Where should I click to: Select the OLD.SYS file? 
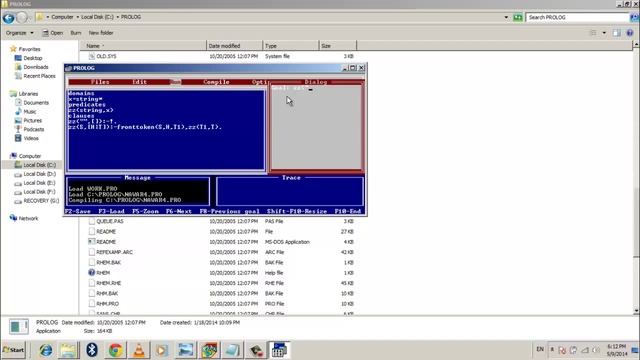click(106, 56)
